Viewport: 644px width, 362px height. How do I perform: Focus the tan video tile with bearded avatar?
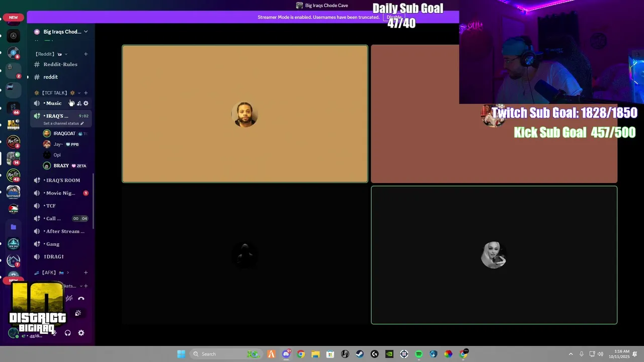coord(245,114)
